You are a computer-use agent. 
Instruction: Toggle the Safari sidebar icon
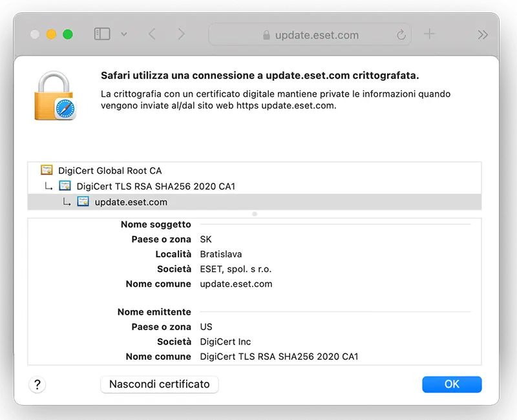tap(102, 34)
